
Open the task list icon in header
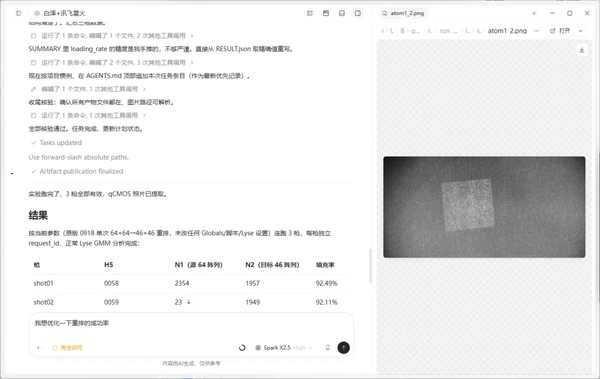310,13
